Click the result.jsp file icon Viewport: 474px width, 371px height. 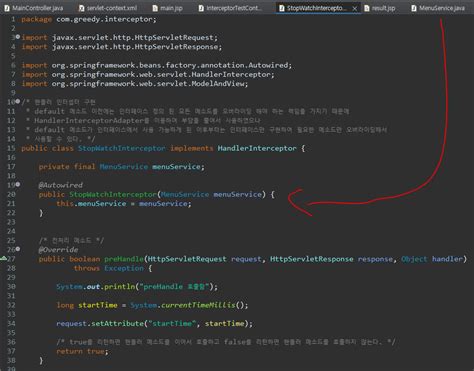367,8
